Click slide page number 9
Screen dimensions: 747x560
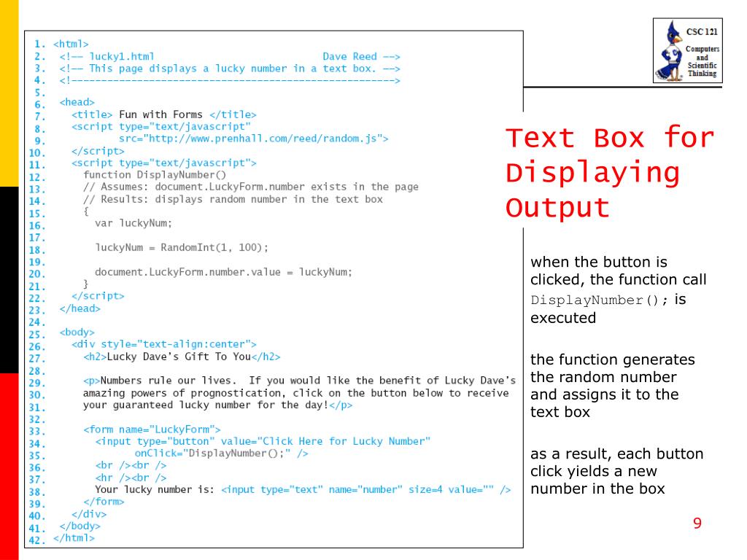coord(697,524)
